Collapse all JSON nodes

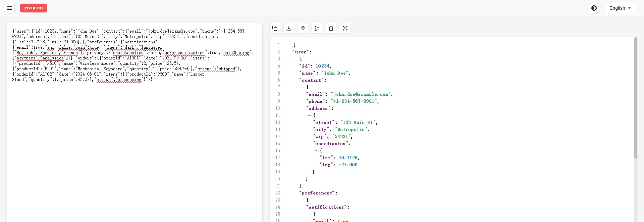pyautogui.click(x=303, y=28)
